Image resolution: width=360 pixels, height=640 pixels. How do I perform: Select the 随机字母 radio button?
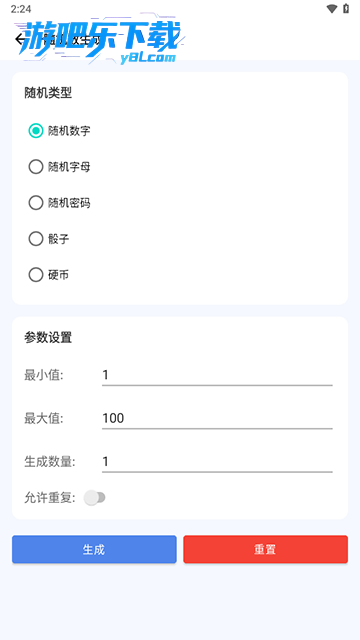coord(36,167)
